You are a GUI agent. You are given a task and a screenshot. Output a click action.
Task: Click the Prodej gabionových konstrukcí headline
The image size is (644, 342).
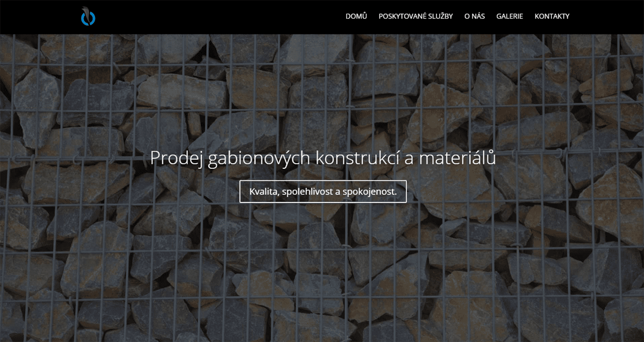click(323, 158)
